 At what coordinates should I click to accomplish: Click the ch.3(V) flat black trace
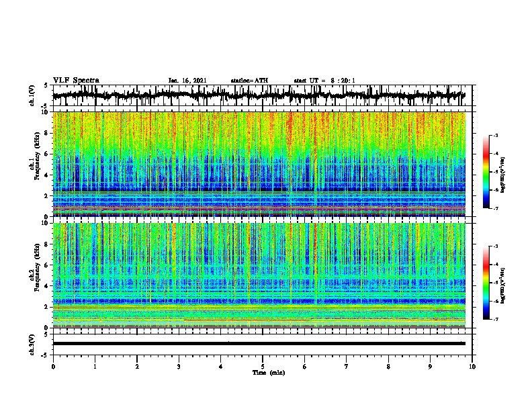click(259, 344)
